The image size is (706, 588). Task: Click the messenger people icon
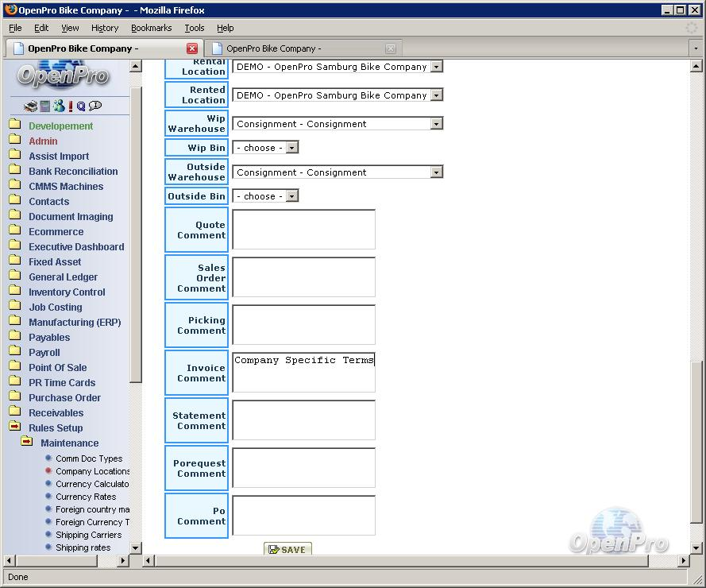click(58, 106)
